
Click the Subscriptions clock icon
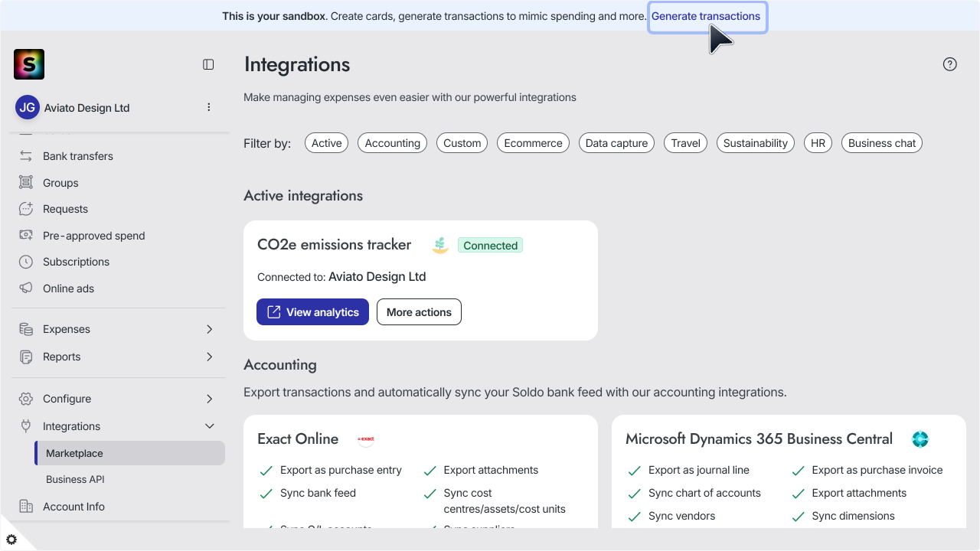click(26, 262)
